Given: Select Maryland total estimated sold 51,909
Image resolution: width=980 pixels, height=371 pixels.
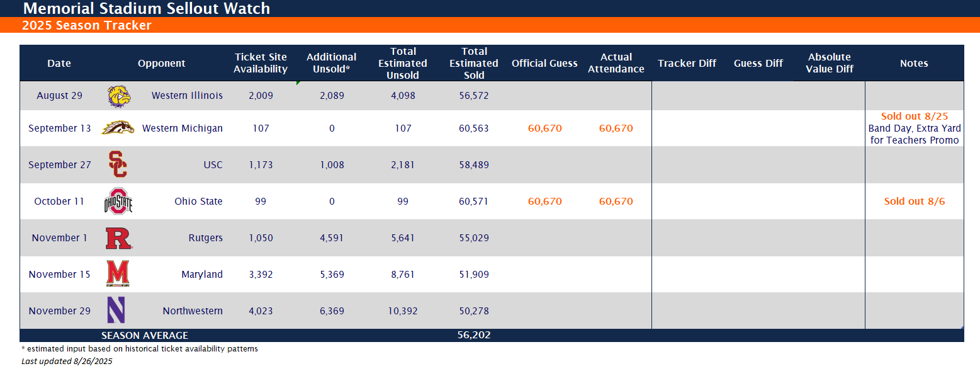Looking at the screenshot, I should point(474,275).
